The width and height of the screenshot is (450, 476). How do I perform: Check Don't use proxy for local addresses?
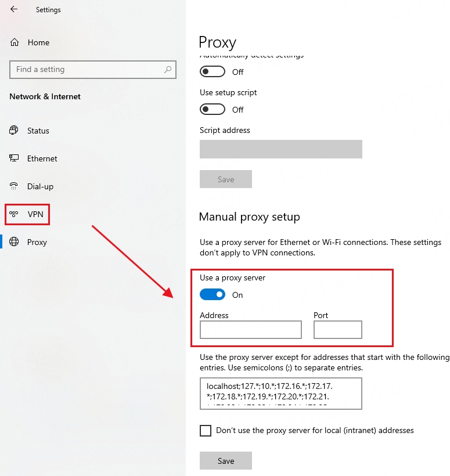pos(206,431)
